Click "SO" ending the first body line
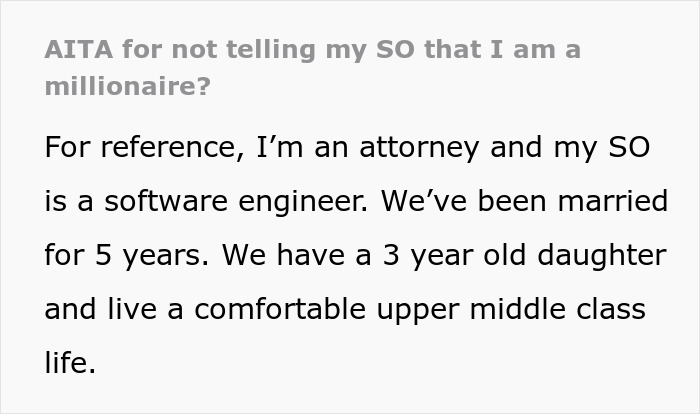The image size is (700, 414). point(629,147)
